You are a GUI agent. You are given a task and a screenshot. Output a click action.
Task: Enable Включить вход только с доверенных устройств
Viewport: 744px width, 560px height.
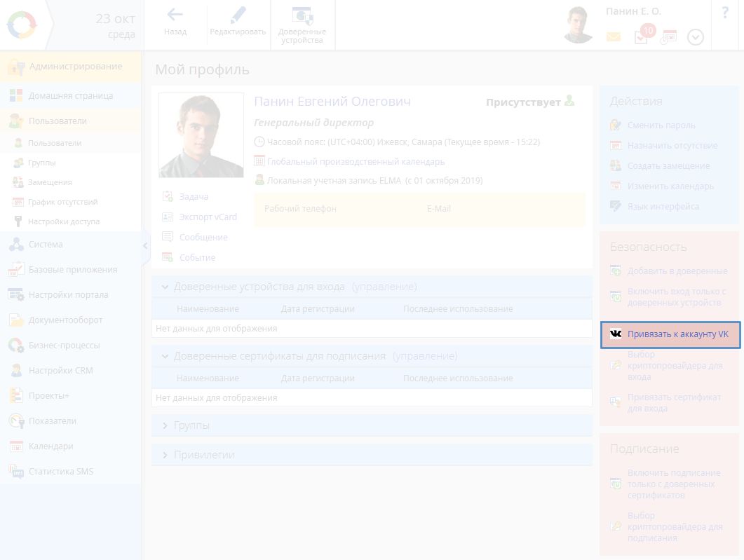(x=677, y=297)
